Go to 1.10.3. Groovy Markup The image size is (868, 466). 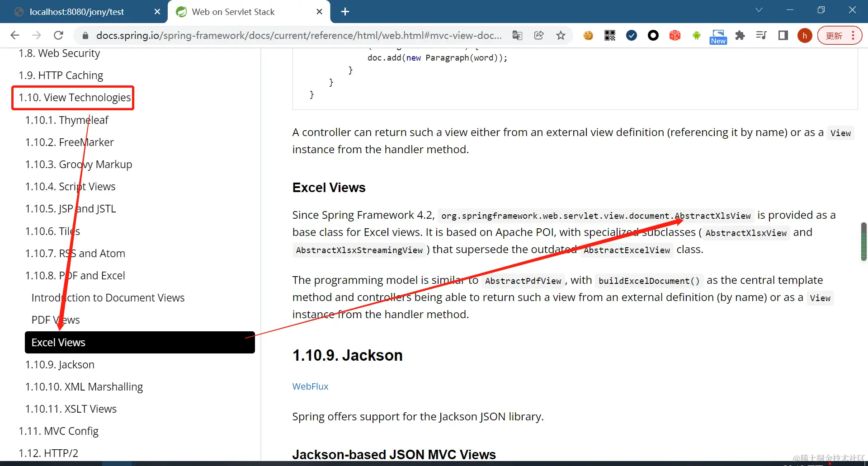click(79, 165)
